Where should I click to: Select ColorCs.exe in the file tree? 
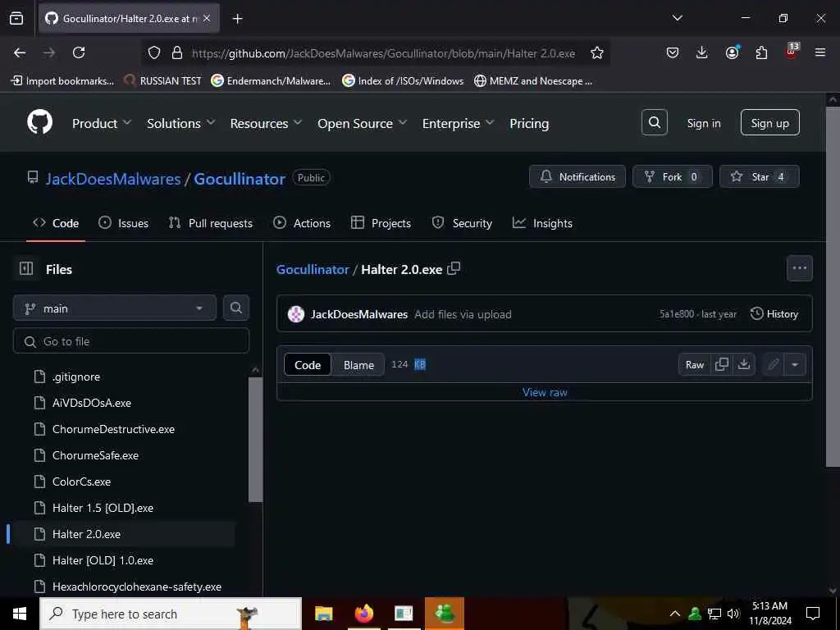(81, 481)
